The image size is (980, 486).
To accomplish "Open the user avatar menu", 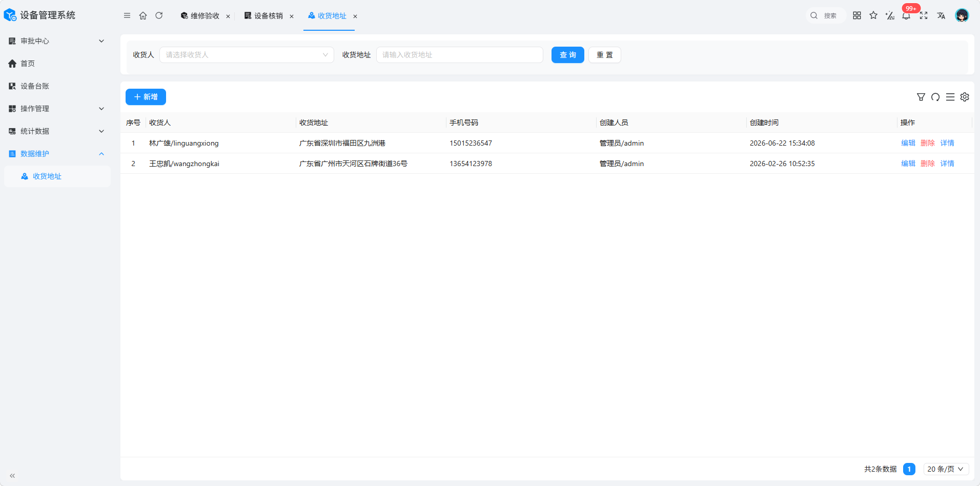I will point(962,15).
